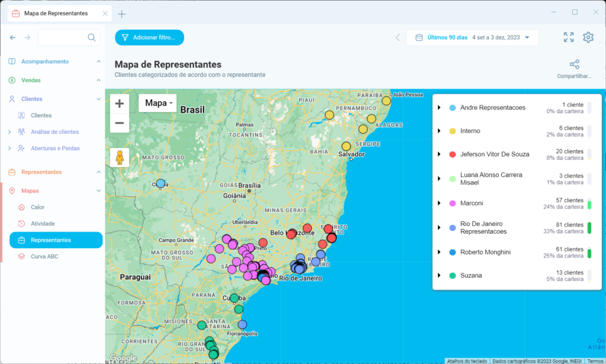Switch to the Mapa de Representantes tab
606x364 pixels.
(56, 12)
